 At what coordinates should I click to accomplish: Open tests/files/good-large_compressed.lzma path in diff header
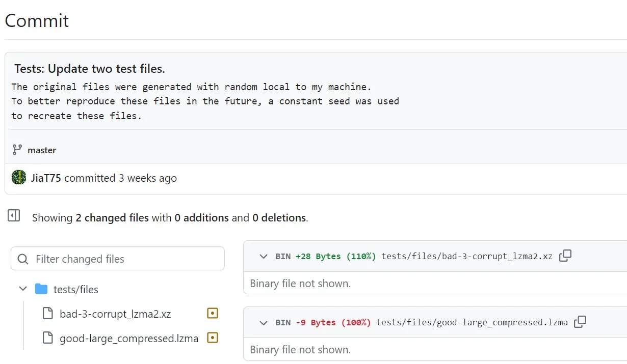coord(472,322)
